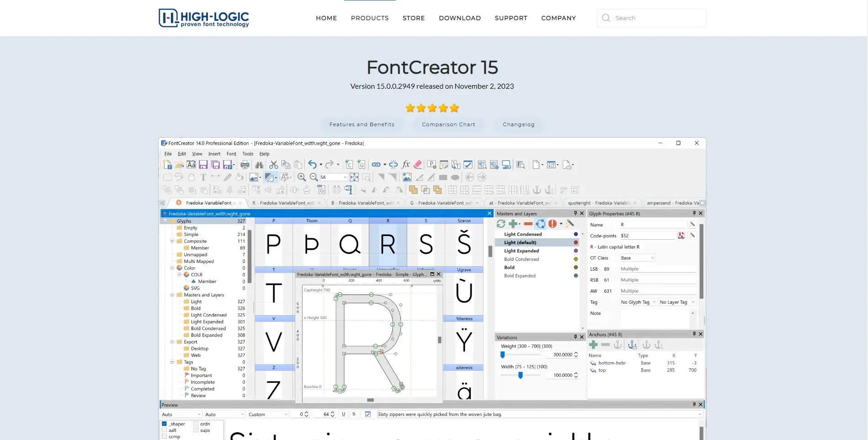
Task: Click the fx transform icon
Action: (x=405, y=165)
